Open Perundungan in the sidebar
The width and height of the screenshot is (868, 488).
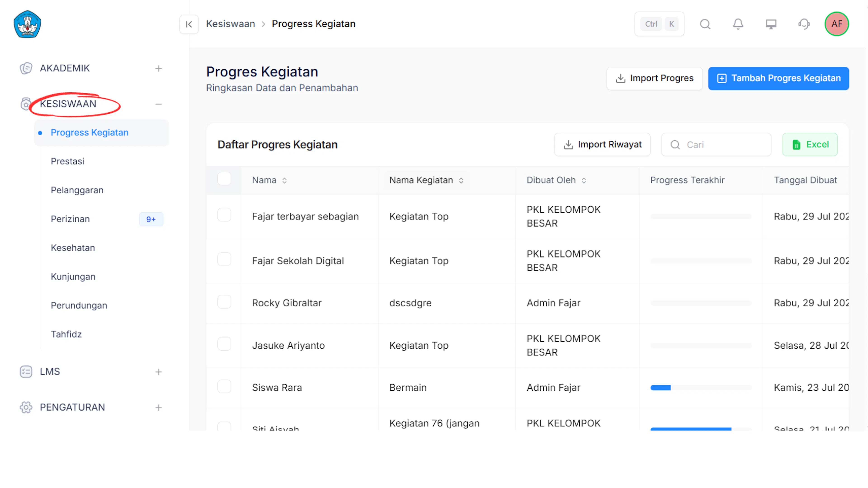(x=79, y=306)
